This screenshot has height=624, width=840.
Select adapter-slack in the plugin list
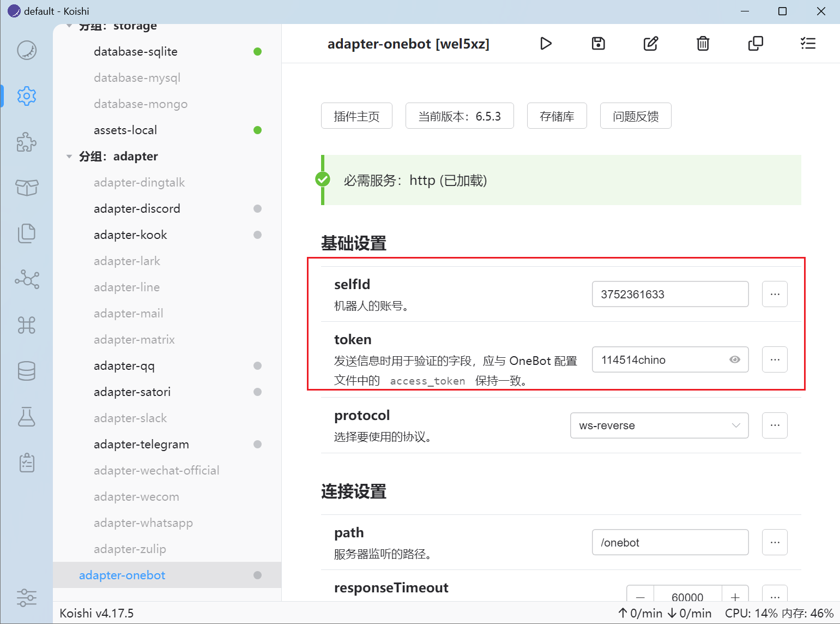pyautogui.click(x=167, y=418)
